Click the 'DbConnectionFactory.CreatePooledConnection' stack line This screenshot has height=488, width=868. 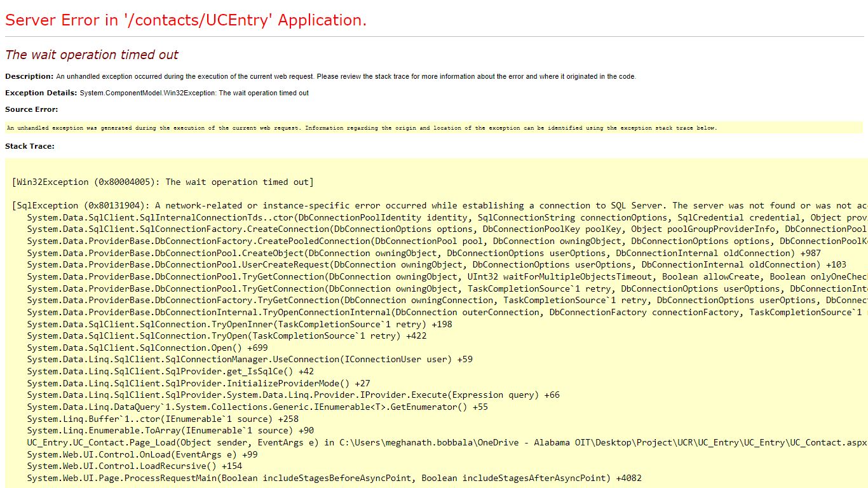(447, 241)
